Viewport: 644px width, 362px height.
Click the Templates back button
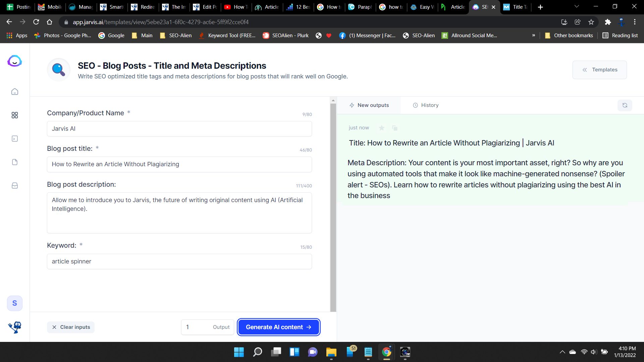point(599,70)
